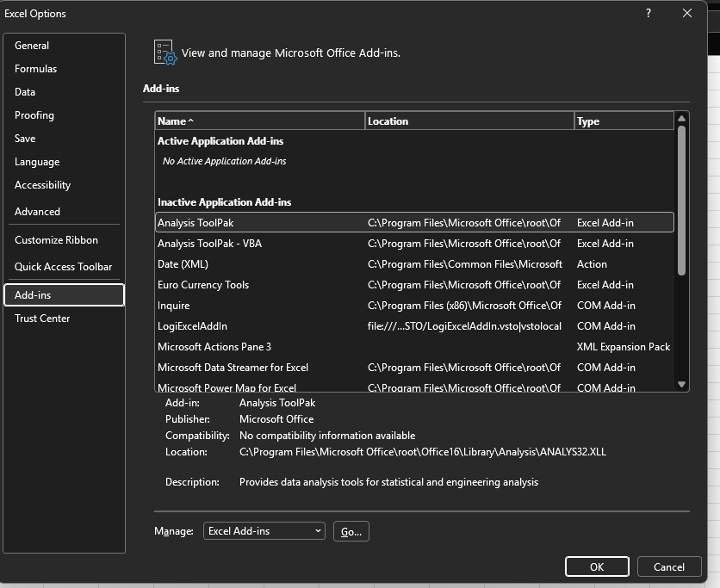Open Quick Access Toolbar settings
This screenshot has height=588, width=720.
[64, 267]
